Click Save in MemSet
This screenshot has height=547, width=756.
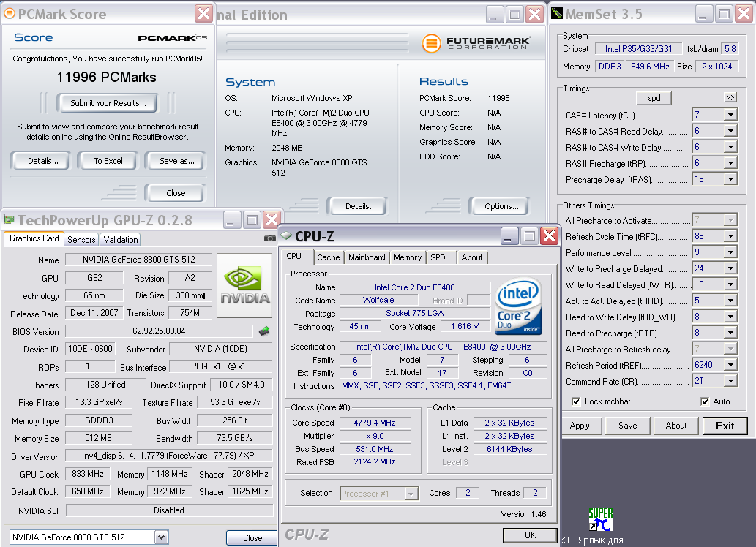(x=628, y=426)
